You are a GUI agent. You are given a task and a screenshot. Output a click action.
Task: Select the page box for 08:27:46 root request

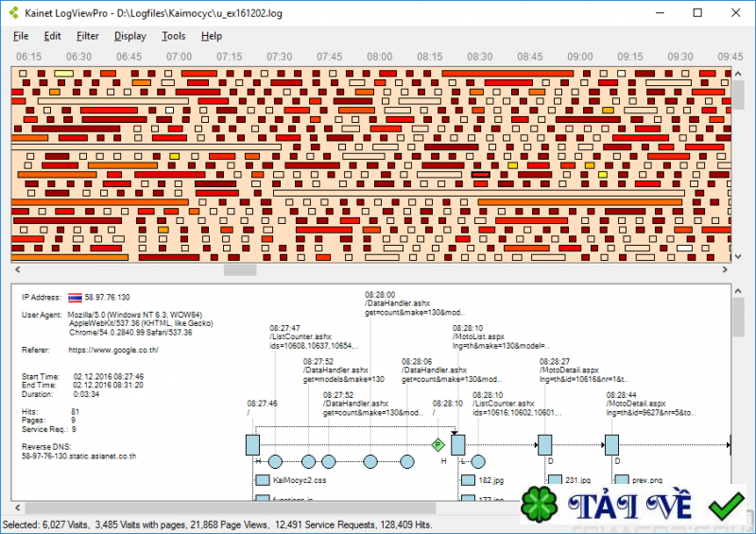coord(252,445)
